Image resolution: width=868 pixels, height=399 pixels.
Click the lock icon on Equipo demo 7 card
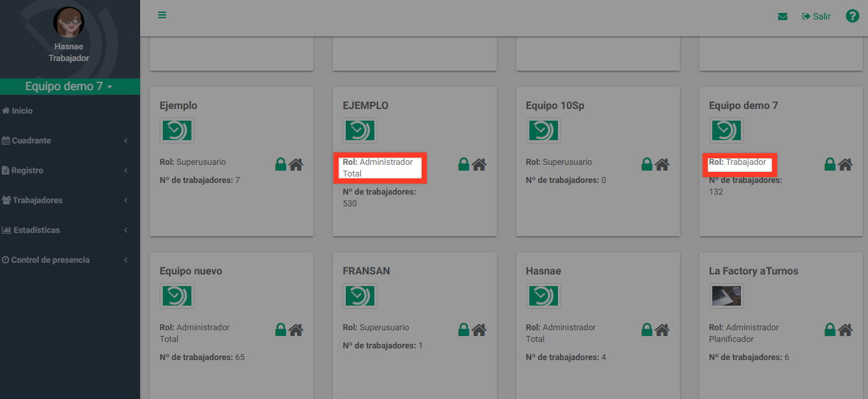pos(830,164)
